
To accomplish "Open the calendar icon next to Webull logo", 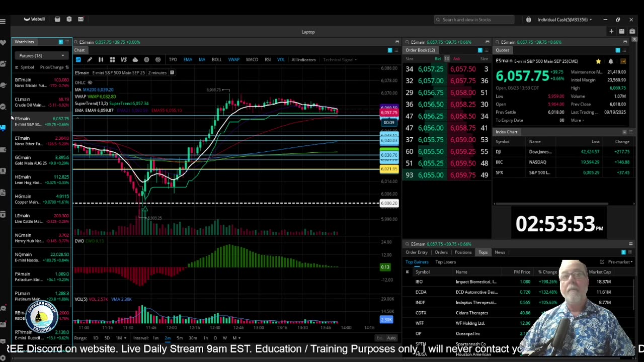I will [57, 19].
